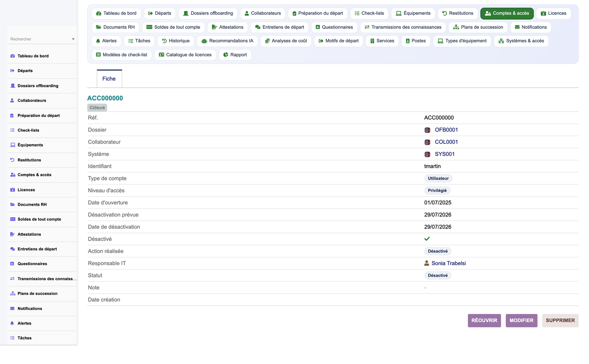Click the icon beside SYS001
589x364 pixels.
427,155
